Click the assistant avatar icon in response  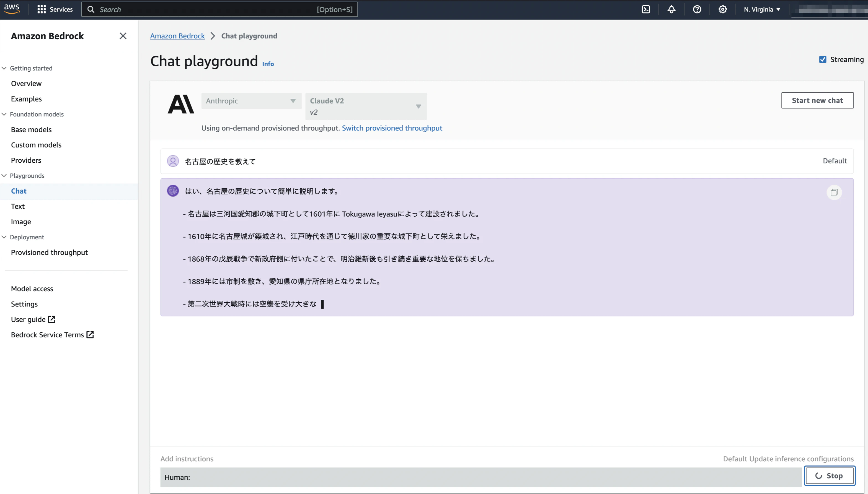173,191
